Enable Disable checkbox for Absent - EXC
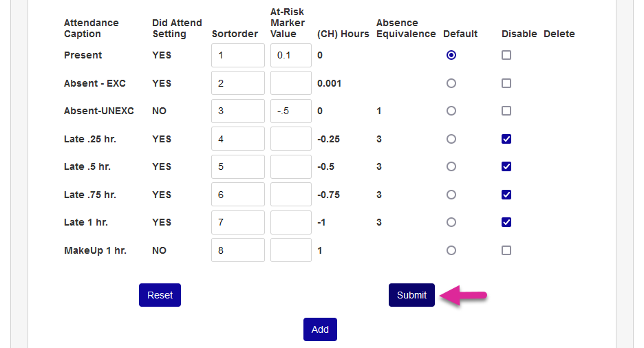The image size is (644, 348). (506, 83)
